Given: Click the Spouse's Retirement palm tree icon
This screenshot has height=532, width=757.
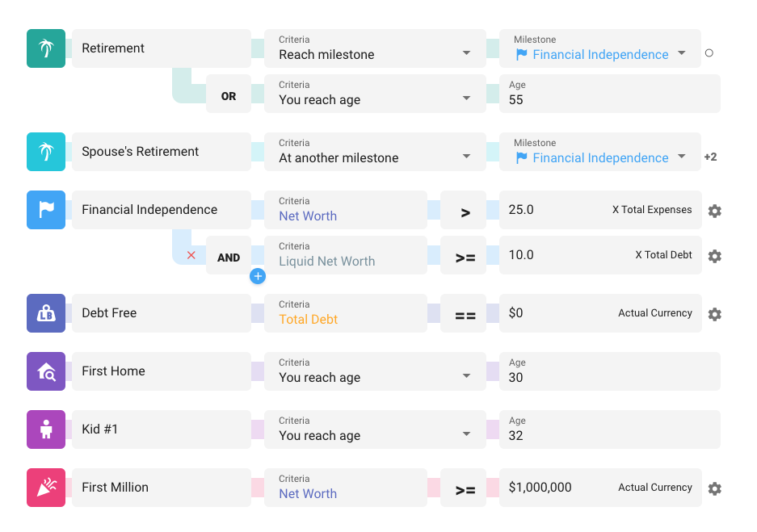Looking at the screenshot, I should 46,152.
